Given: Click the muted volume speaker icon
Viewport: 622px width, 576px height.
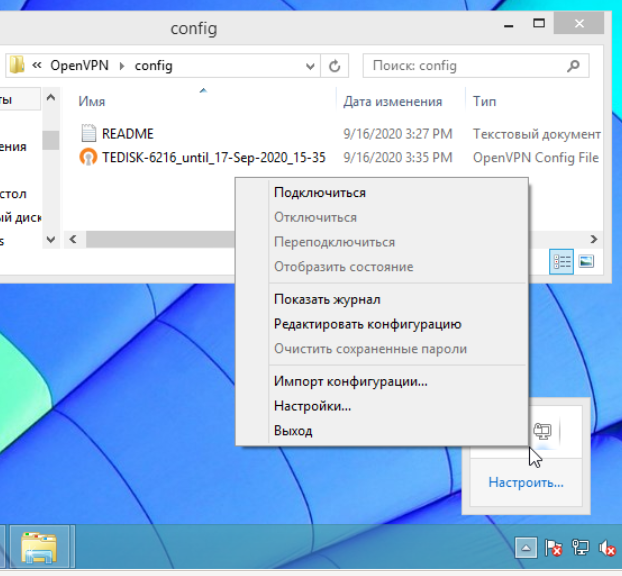Looking at the screenshot, I should [606, 548].
